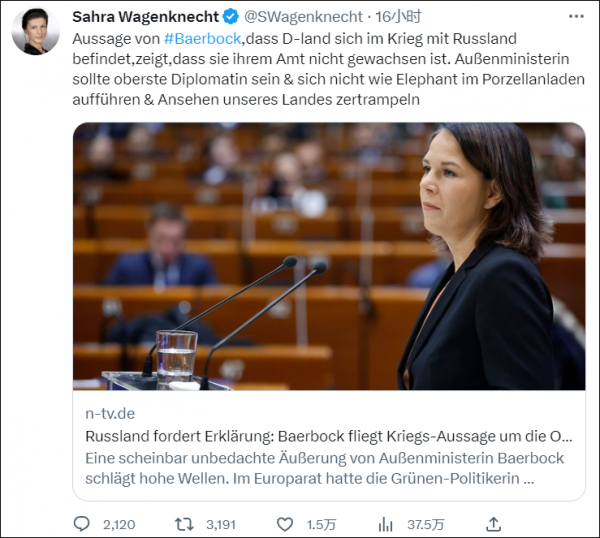Open the three-dot more options menu

576,16
